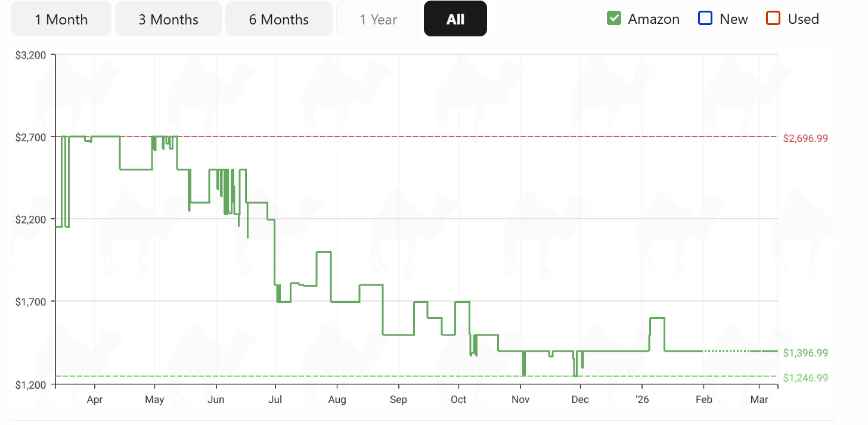Click the Apr label on time axis
Screen dimensions: 868x425
[95, 399]
